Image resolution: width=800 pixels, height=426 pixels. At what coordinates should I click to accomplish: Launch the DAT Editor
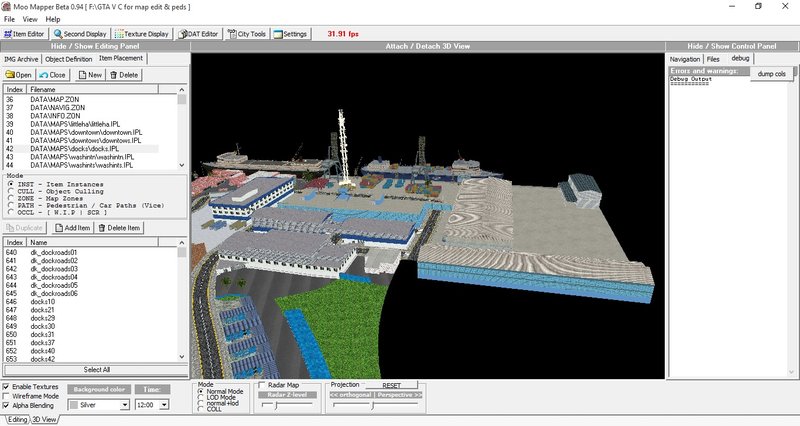click(x=198, y=34)
